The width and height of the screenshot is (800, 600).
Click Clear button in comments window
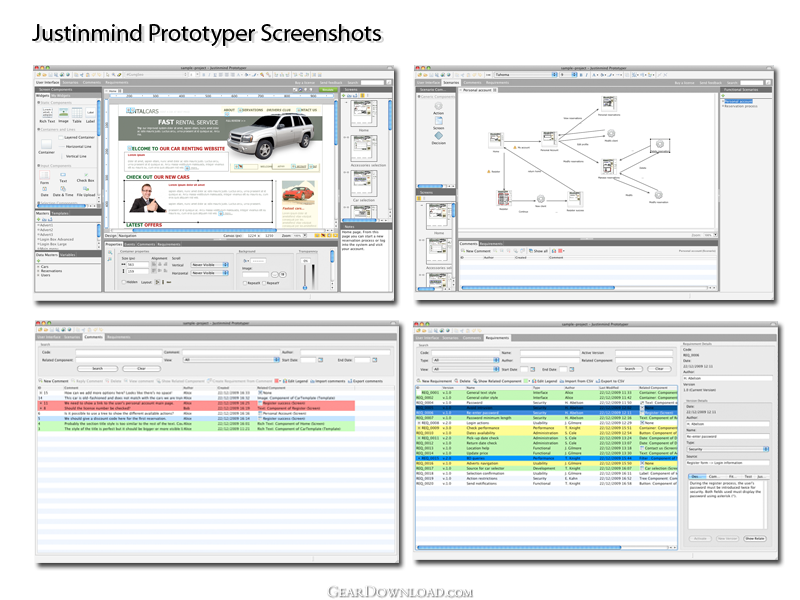click(141, 368)
